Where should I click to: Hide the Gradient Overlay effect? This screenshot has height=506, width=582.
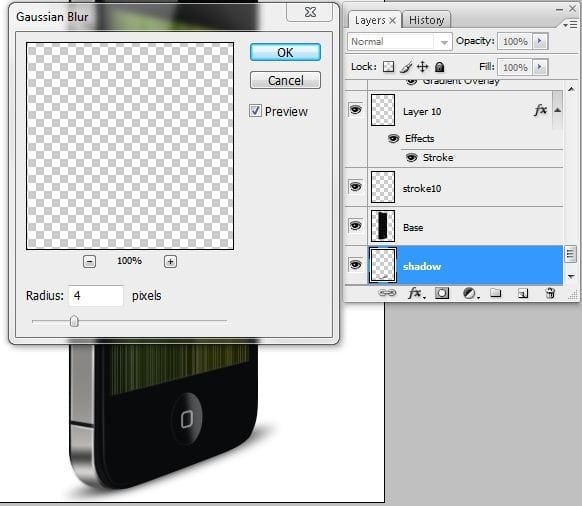pos(411,81)
